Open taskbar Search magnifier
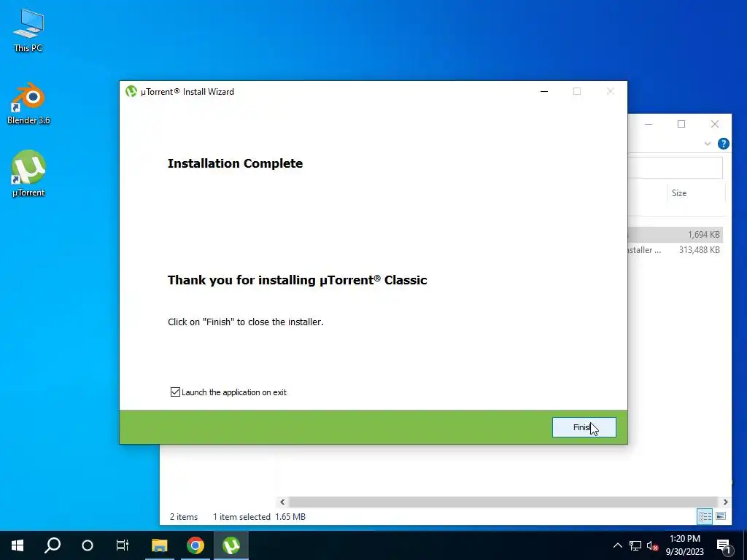This screenshot has height=560, width=747. pyautogui.click(x=53, y=545)
